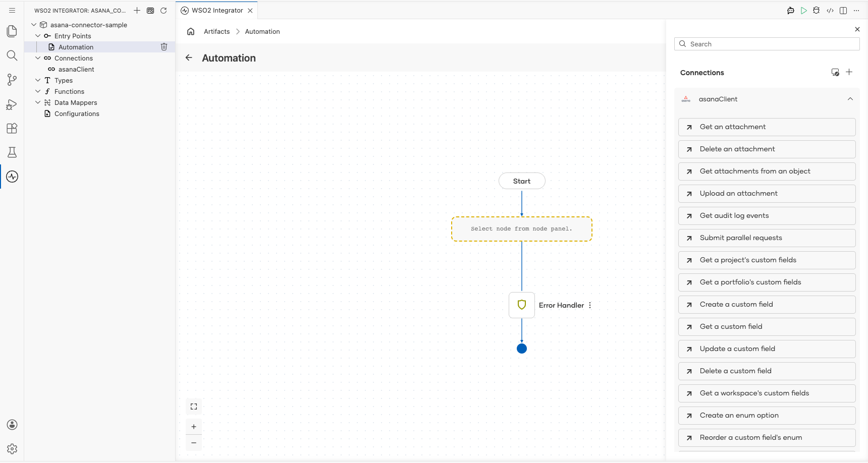Add a new connection with plus icon
The width and height of the screenshot is (868, 463).
[849, 72]
